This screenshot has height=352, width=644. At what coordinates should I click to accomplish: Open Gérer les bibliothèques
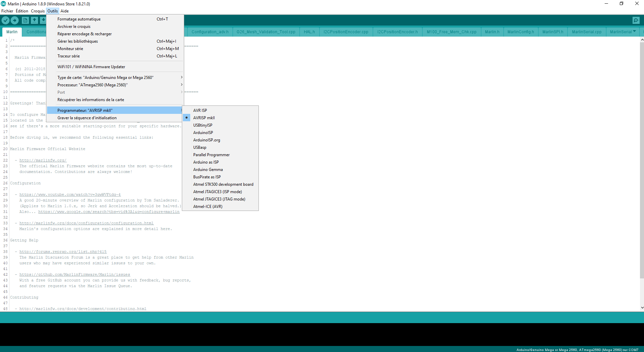point(115,41)
